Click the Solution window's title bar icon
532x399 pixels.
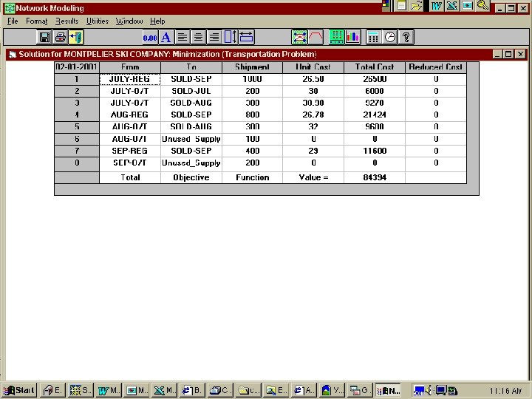coord(13,54)
